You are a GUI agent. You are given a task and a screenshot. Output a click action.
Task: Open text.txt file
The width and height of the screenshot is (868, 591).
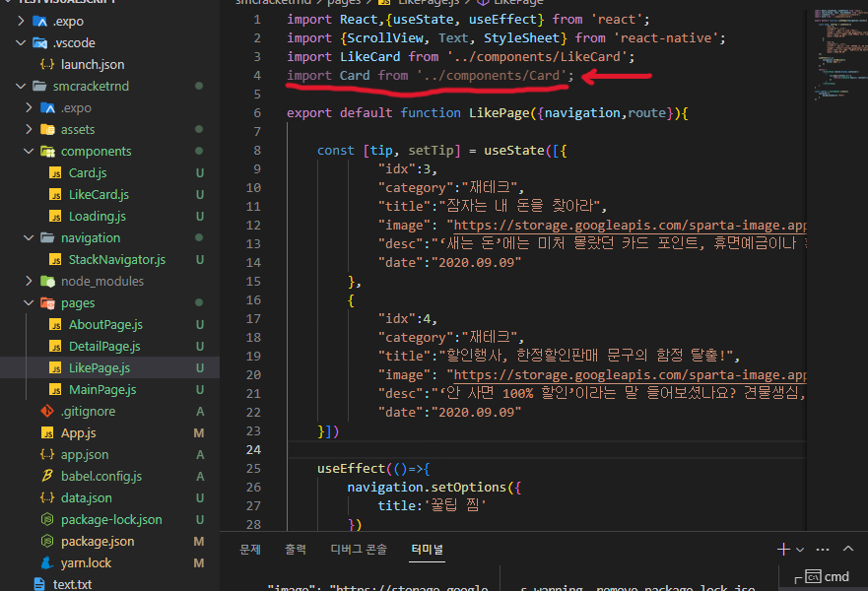point(72,584)
